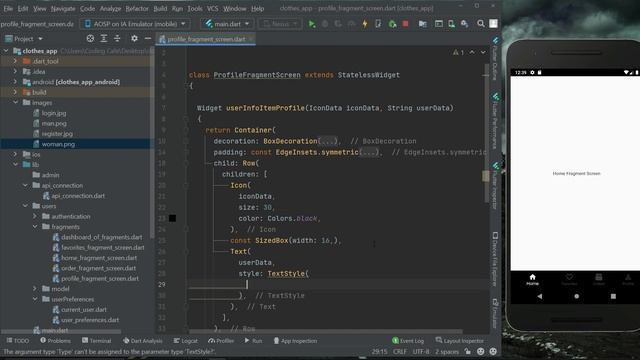Toggle the read-only lock icon in status bar
Screen dimensions: 640x360
point(468,351)
